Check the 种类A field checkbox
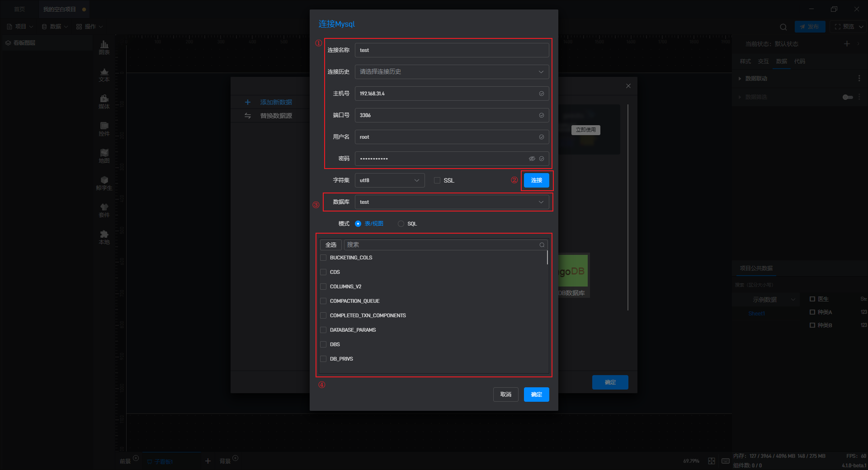 (x=812, y=312)
